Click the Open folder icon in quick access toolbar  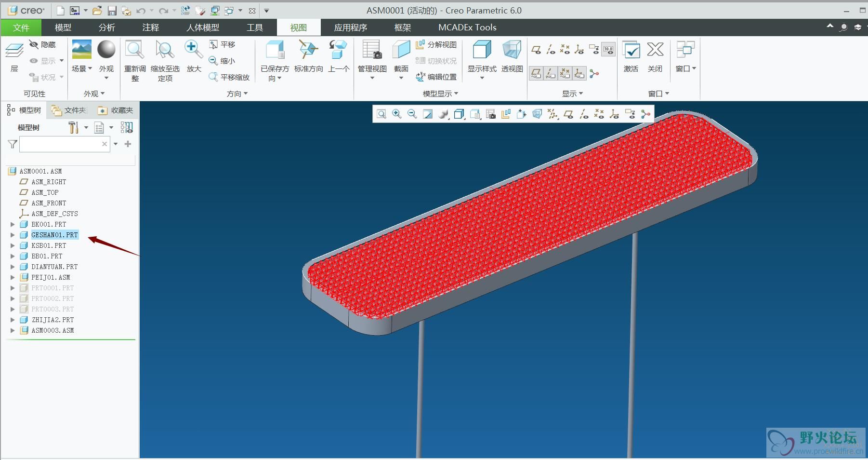(97, 11)
